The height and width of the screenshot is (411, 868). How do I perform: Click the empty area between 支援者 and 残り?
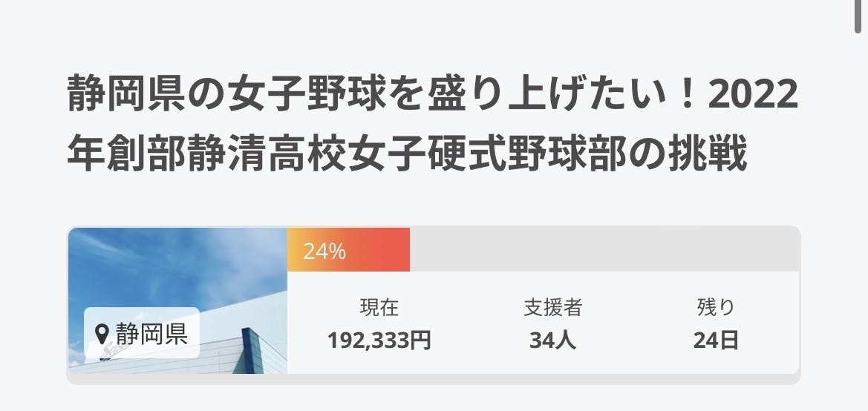point(635,323)
